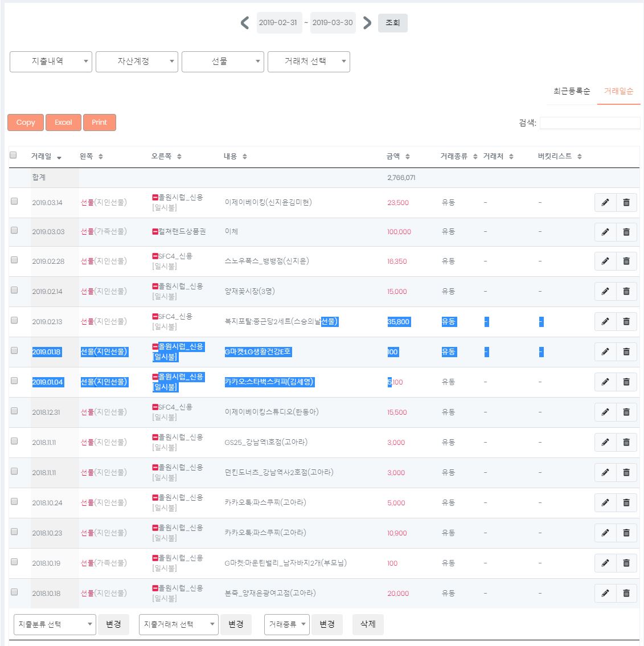The height and width of the screenshot is (646, 644).
Task: Check the box for the 2019.03.14 row
Action: 14,201
